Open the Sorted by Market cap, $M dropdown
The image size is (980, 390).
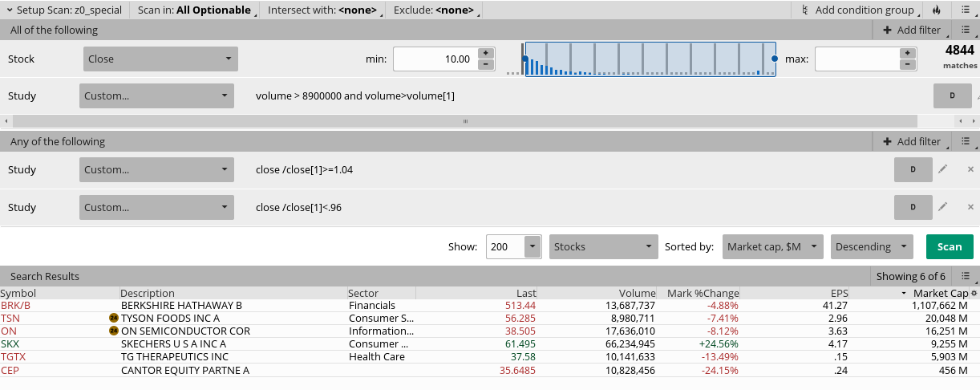[773, 246]
